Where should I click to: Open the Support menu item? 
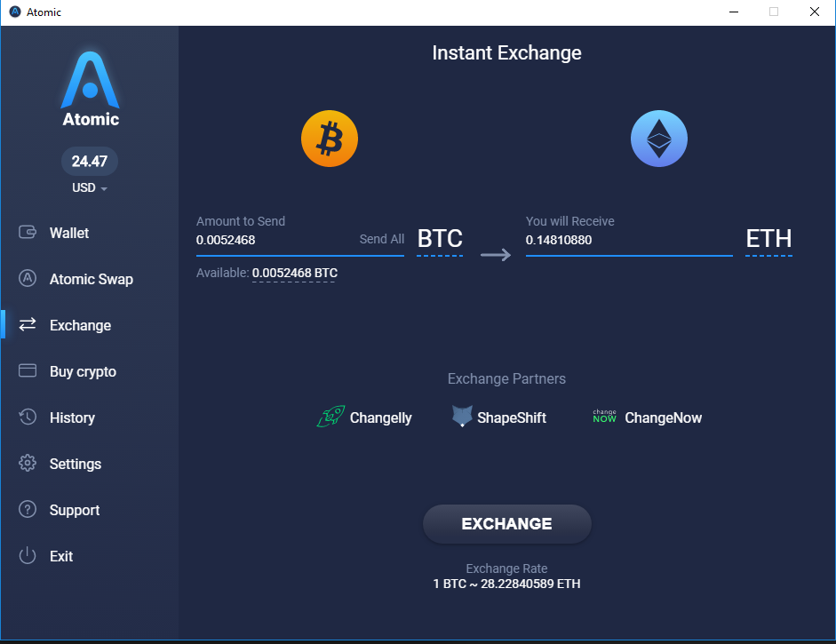pos(75,510)
